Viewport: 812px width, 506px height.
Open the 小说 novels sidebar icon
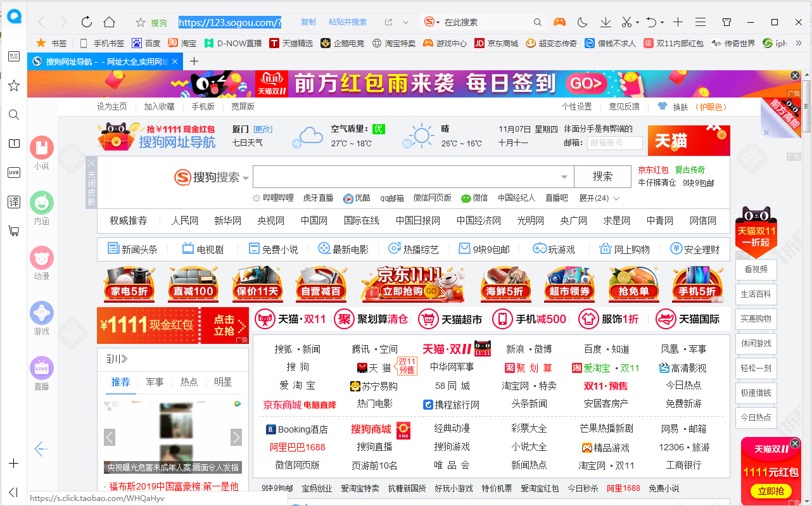tap(41, 147)
